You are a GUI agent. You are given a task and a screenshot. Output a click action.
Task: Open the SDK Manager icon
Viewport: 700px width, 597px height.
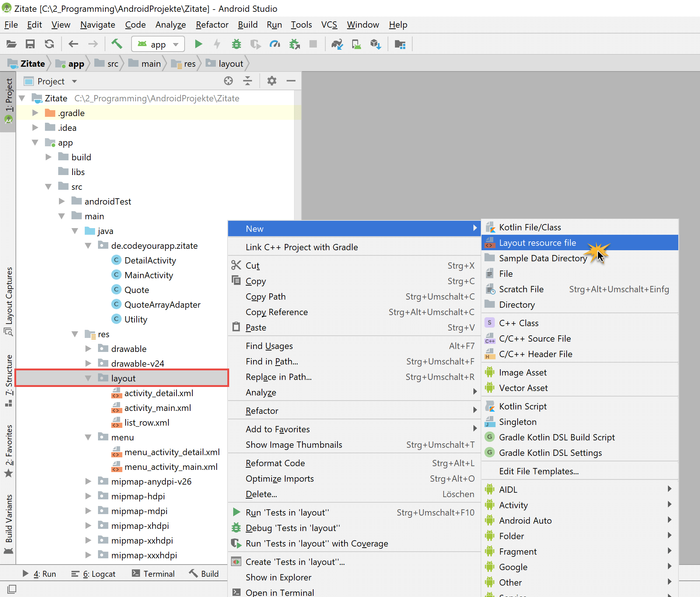point(376,44)
